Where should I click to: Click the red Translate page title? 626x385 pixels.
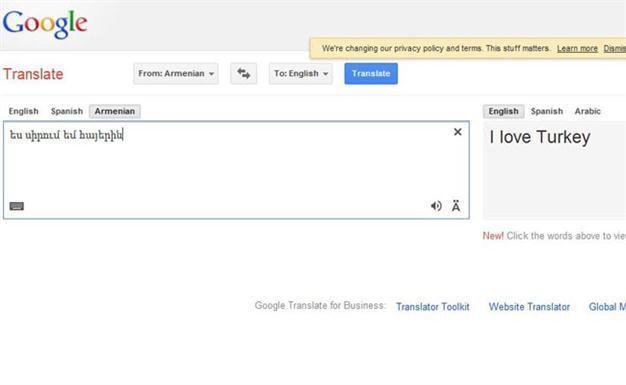pyautogui.click(x=33, y=74)
